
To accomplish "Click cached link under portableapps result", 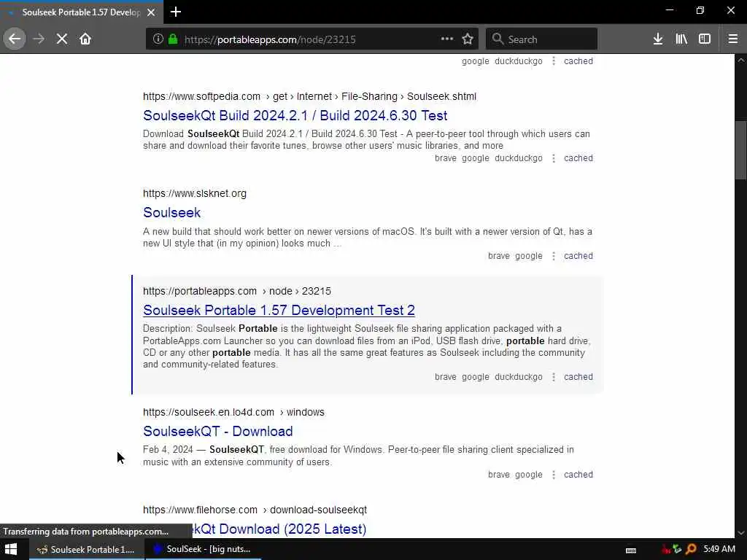I will coord(578,377).
